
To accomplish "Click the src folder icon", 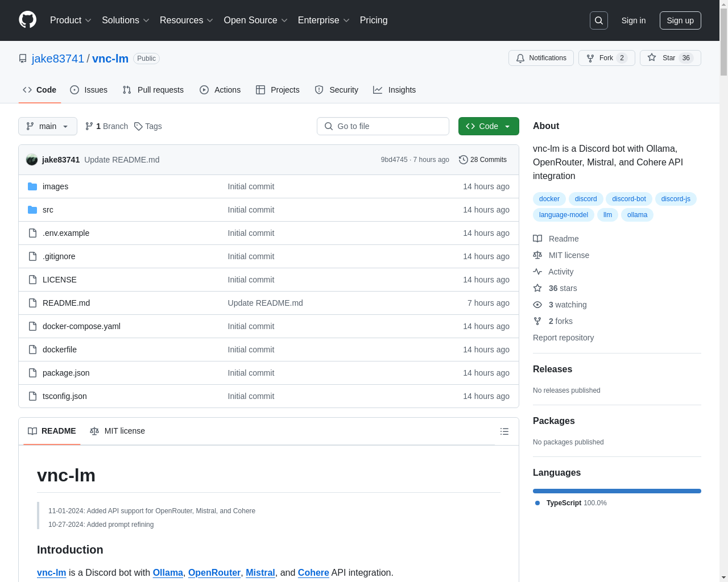I will click(32, 210).
